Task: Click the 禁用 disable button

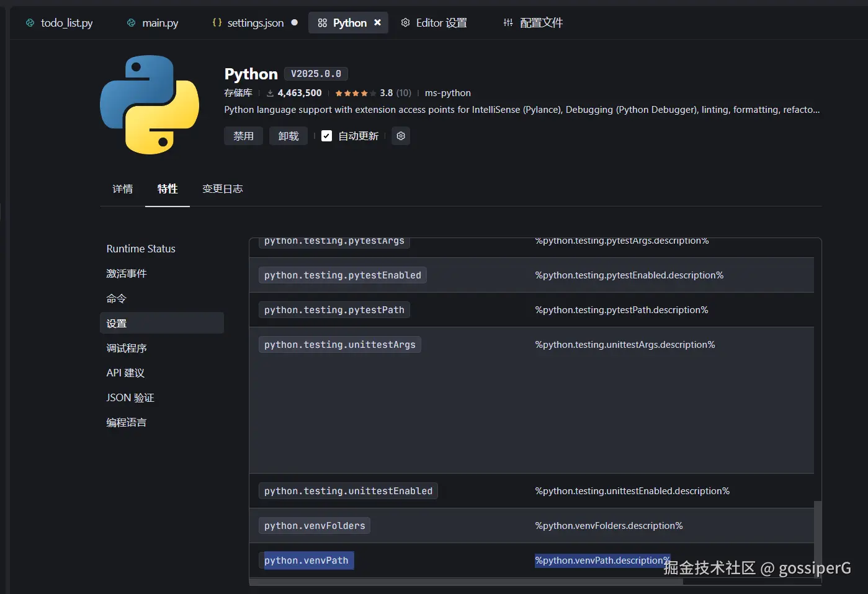Action: 243,136
